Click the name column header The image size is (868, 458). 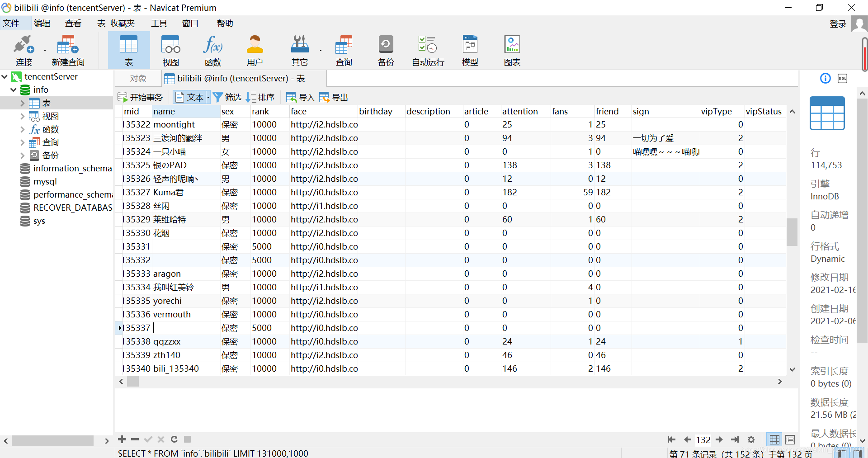point(185,112)
